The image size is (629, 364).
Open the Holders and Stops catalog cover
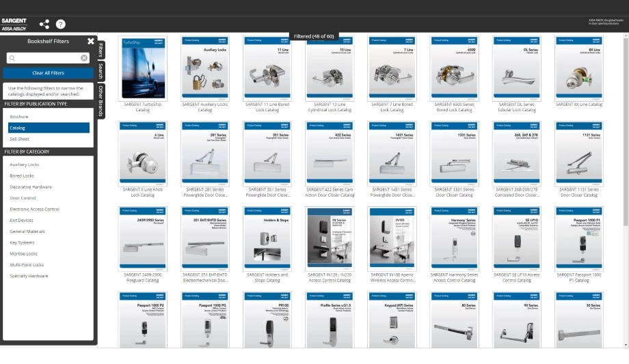pyautogui.click(x=267, y=239)
